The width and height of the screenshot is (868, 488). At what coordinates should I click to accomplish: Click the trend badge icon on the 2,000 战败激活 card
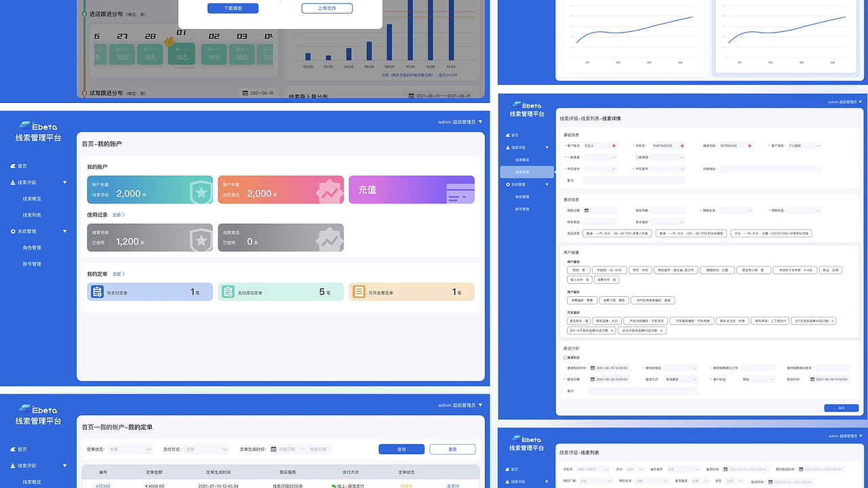tap(329, 192)
